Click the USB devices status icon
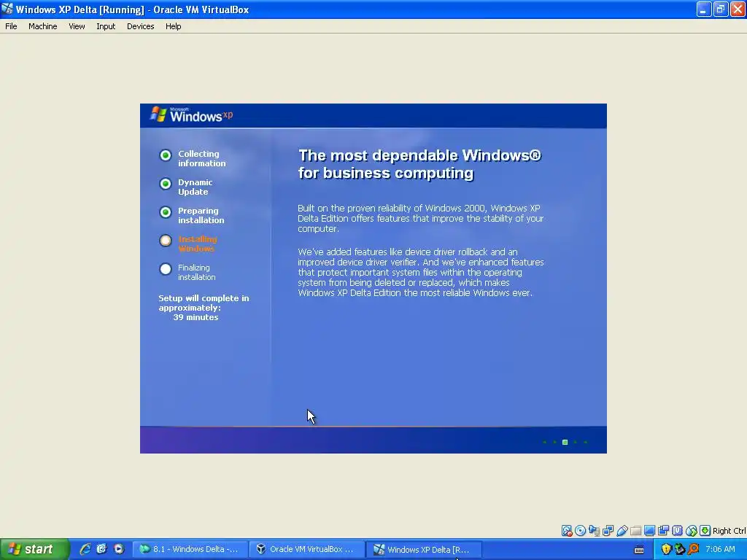747x560 pixels. [x=622, y=531]
